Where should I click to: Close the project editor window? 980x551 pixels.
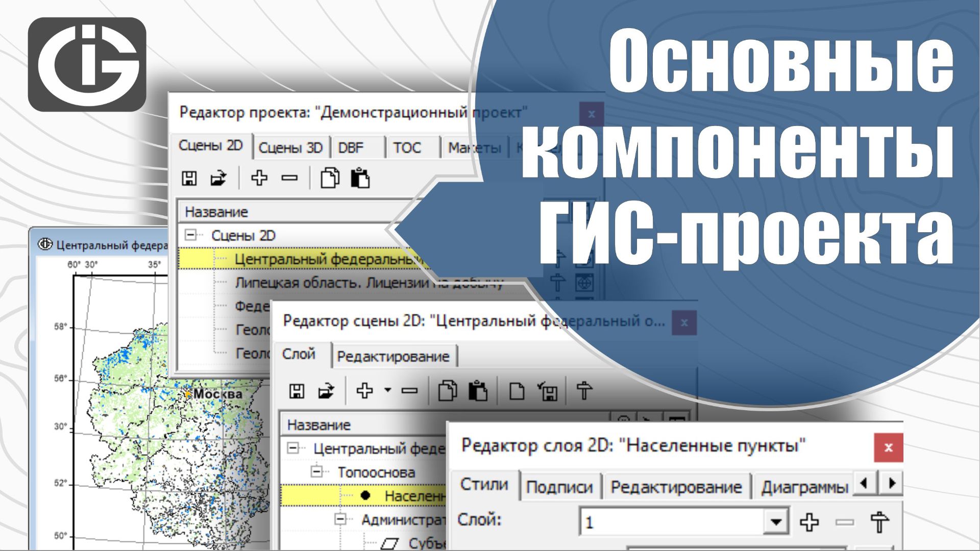(592, 114)
